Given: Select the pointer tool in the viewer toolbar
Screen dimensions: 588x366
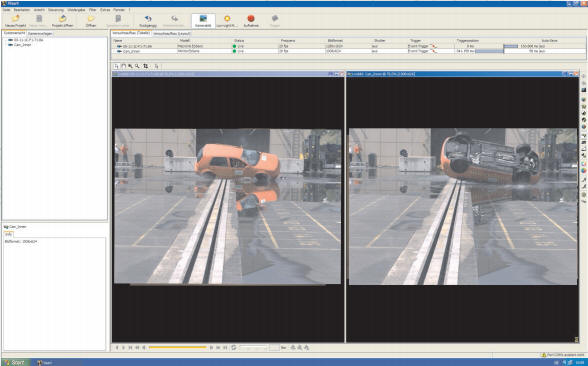Looking at the screenshot, I should click(116, 66).
